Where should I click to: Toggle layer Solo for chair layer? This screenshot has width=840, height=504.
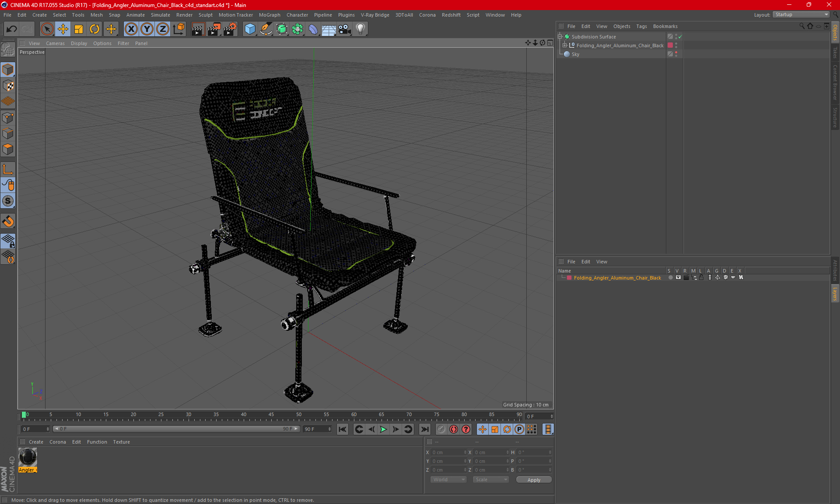(670, 277)
